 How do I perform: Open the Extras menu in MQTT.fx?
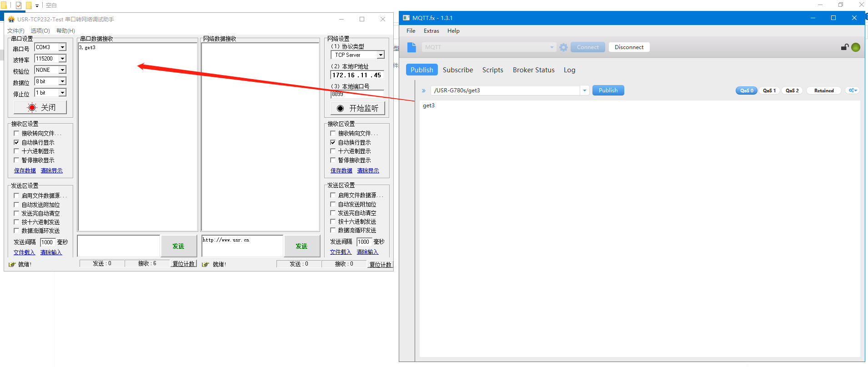tap(431, 31)
